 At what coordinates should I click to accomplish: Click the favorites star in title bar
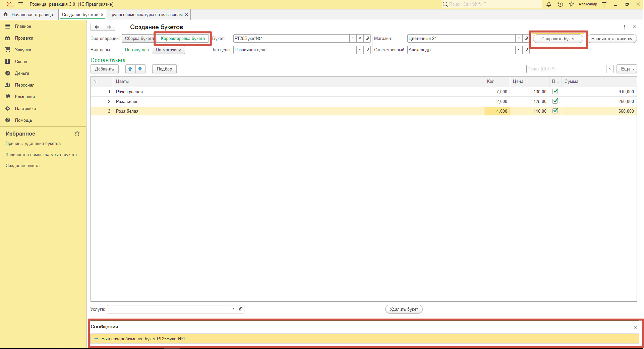[x=572, y=4]
